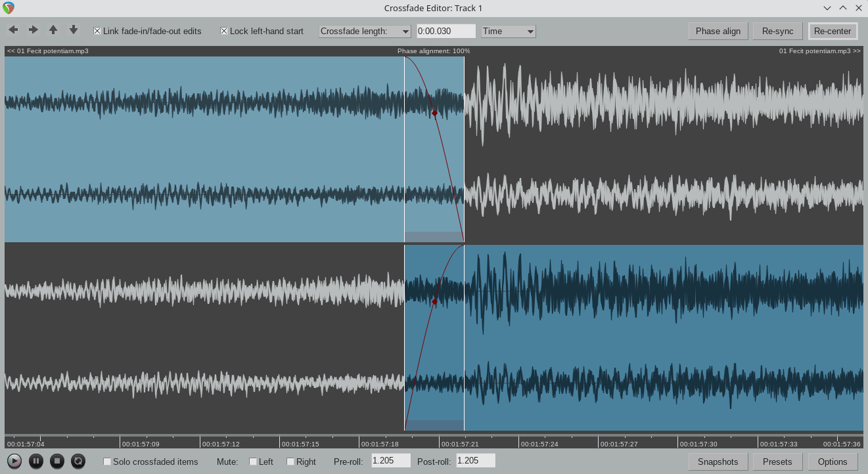This screenshot has height=474, width=868.
Task: Toggle the repeat loop icon
Action: (x=78, y=462)
